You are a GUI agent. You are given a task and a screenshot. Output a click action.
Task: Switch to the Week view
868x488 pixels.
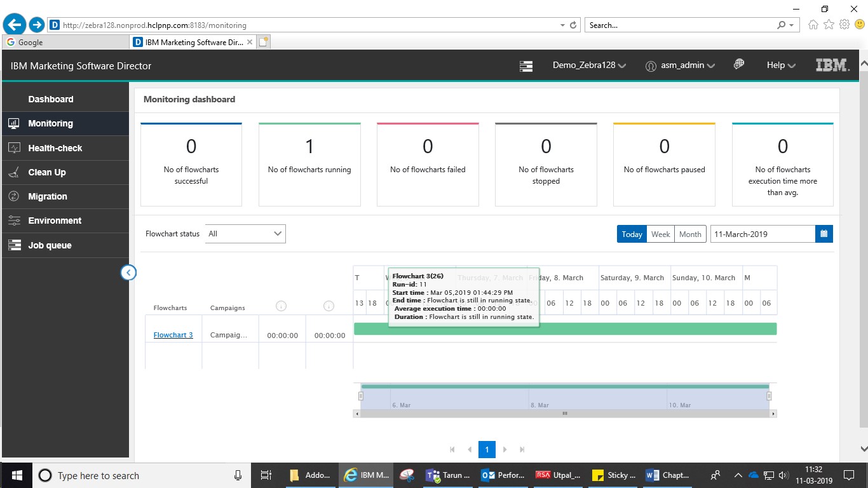tap(660, 234)
